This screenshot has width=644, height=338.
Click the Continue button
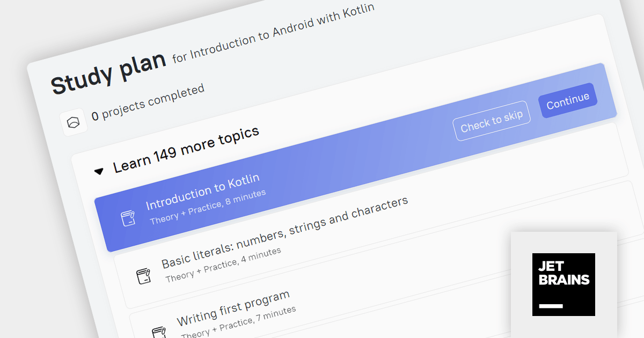pos(568,100)
